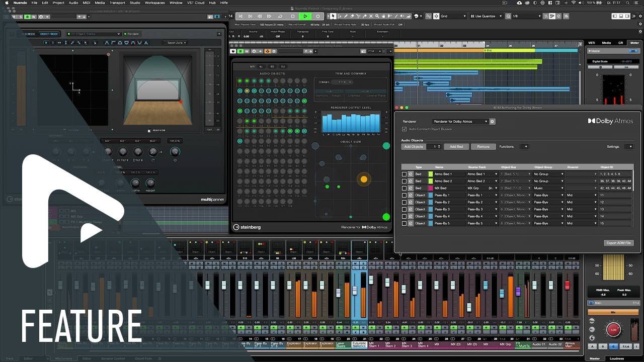Click the Record transport button
This screenshot has height=362, width=644.
coord(317,16)
